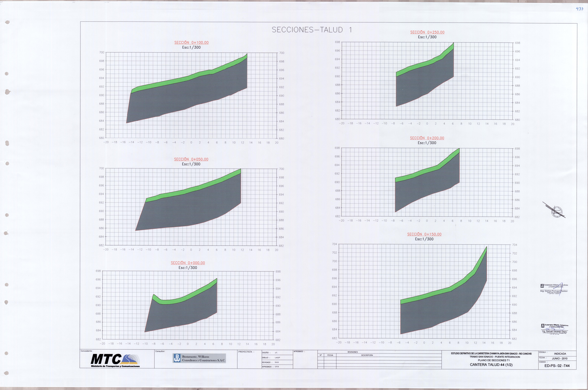Click Esc:1/300 under SECCIÓN 0+200.00
588x390 pixels.
coord(427,143)
